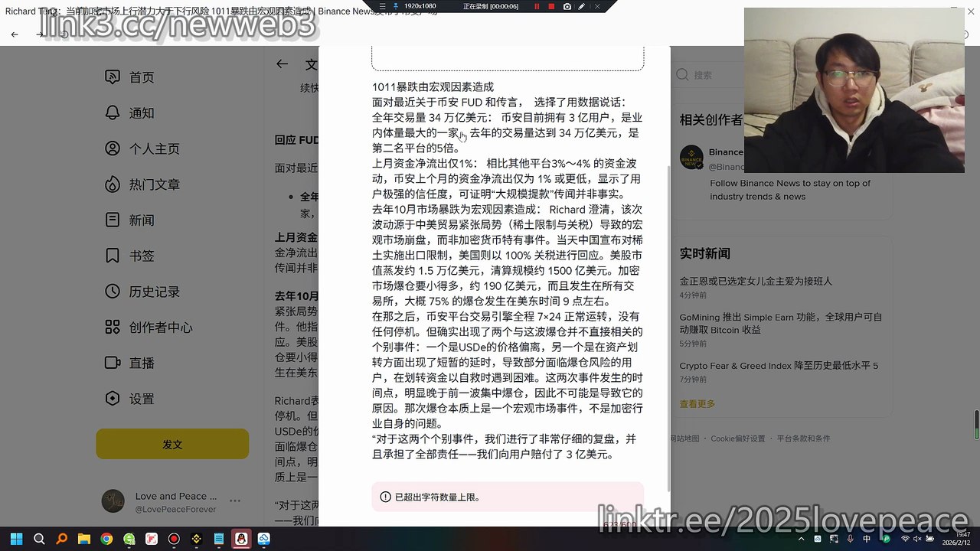Click the Love and Peace profile avatar
Screen dimensions: 980x551
click(113, 501)
